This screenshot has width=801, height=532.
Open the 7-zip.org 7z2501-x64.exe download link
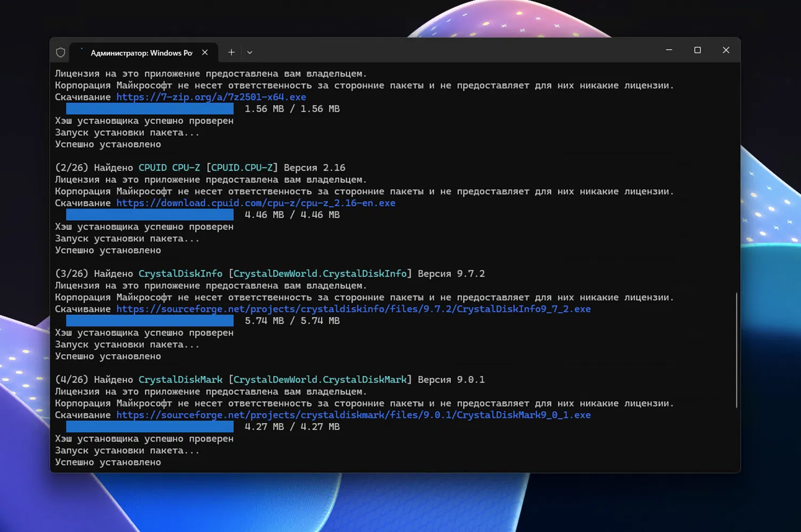pyautogui.click(x=211, y=97)
